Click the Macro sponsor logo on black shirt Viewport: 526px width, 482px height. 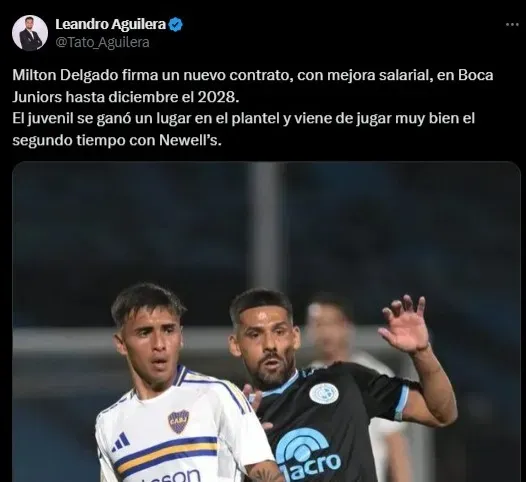[x=308, y=456]
